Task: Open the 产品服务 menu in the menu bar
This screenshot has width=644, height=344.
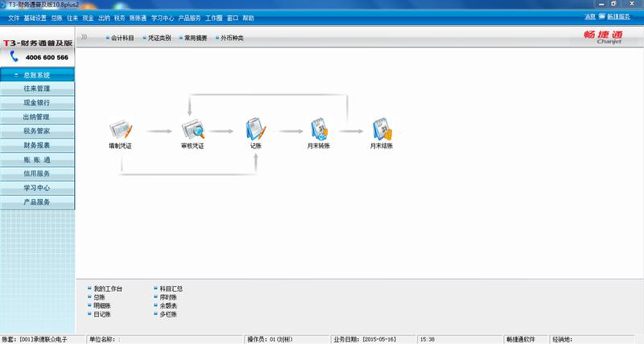Action: click(189, 18)
